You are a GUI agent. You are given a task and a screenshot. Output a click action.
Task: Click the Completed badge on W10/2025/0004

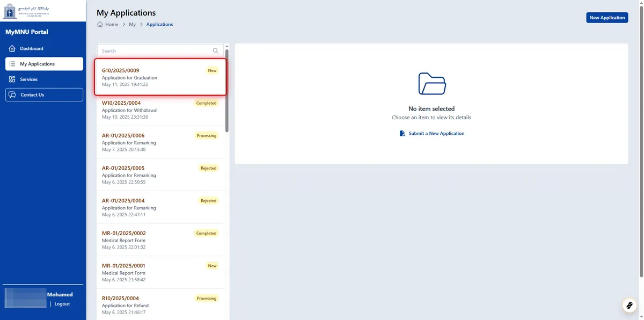click(206, 103)
